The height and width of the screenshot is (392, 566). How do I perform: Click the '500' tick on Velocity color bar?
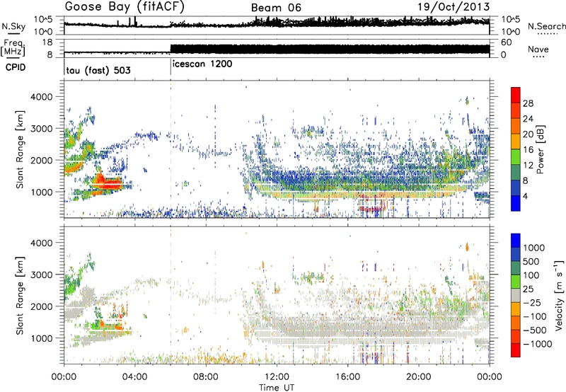(531, 261)
